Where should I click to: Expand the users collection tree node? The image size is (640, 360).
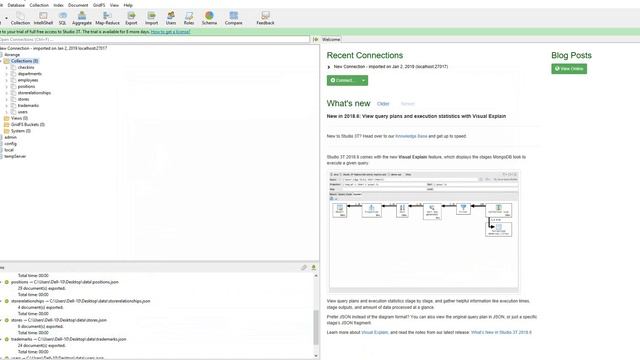coord(7,112)
